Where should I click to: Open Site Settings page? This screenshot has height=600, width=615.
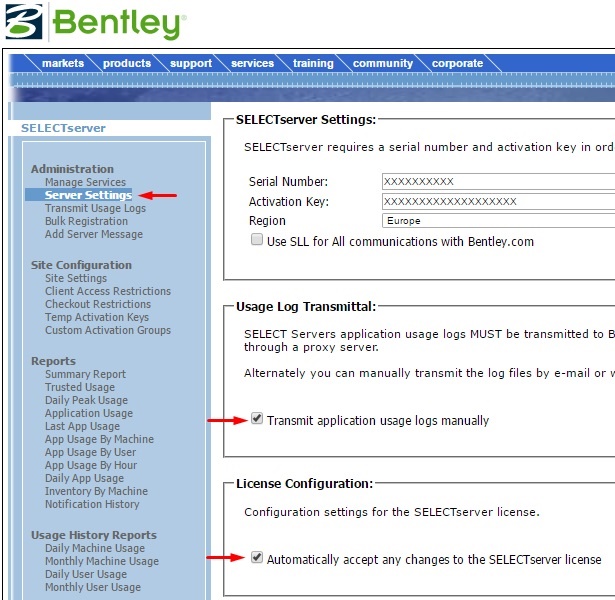pos(76,278)
